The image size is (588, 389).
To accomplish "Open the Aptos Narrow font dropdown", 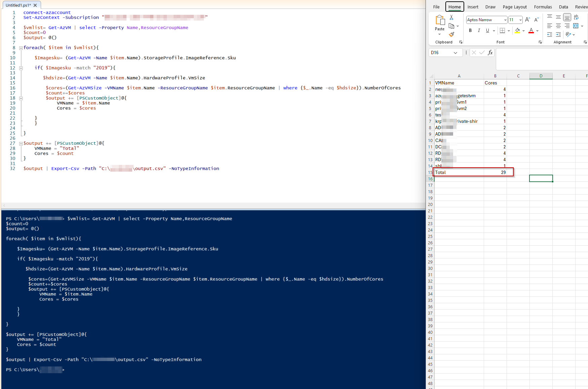I will coord(505,20).
